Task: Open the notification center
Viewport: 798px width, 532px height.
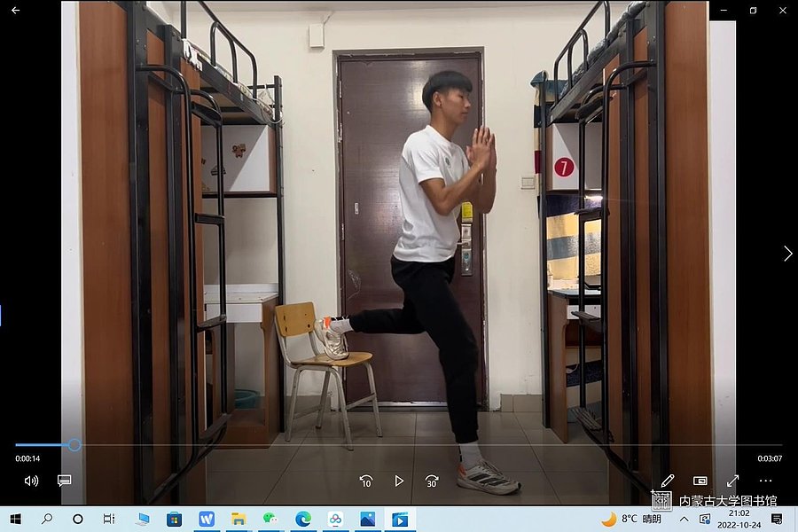Action: pyautogui.click(x=777, y=519)
